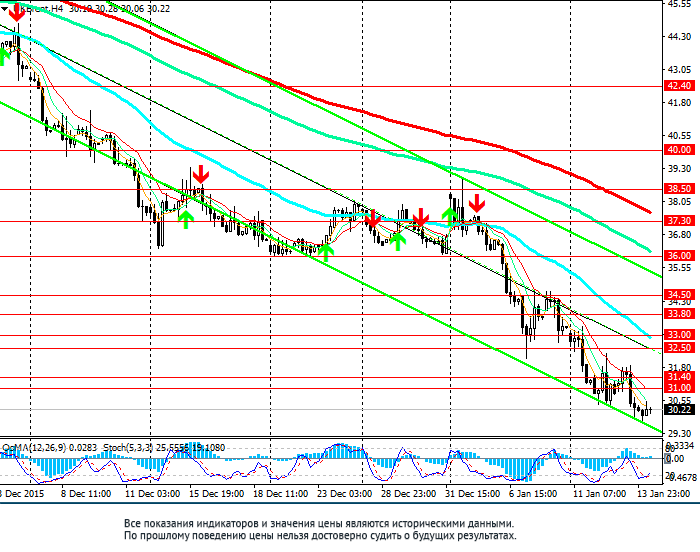This screenshot has width=700, height=552.
Task: Click the 18 Dec 11:00 time axis label
Action: [x=280, y=494]
